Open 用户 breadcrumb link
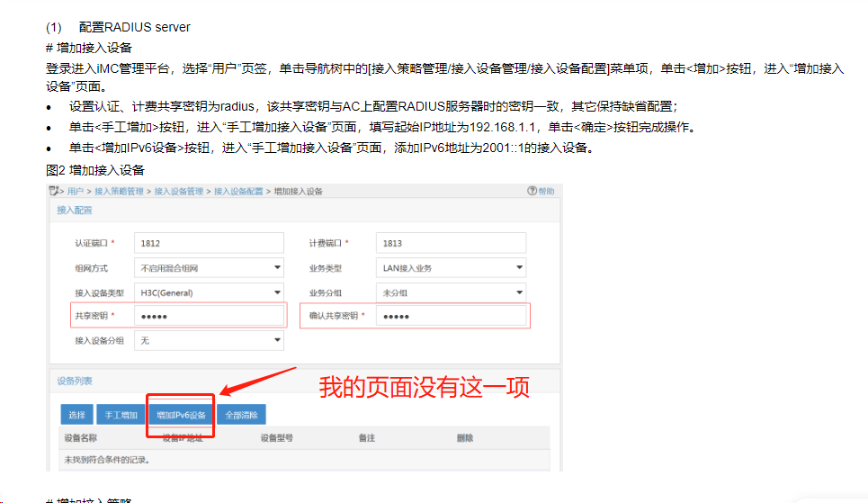Screen dimensions: 868x503 [x=76, y=191]
